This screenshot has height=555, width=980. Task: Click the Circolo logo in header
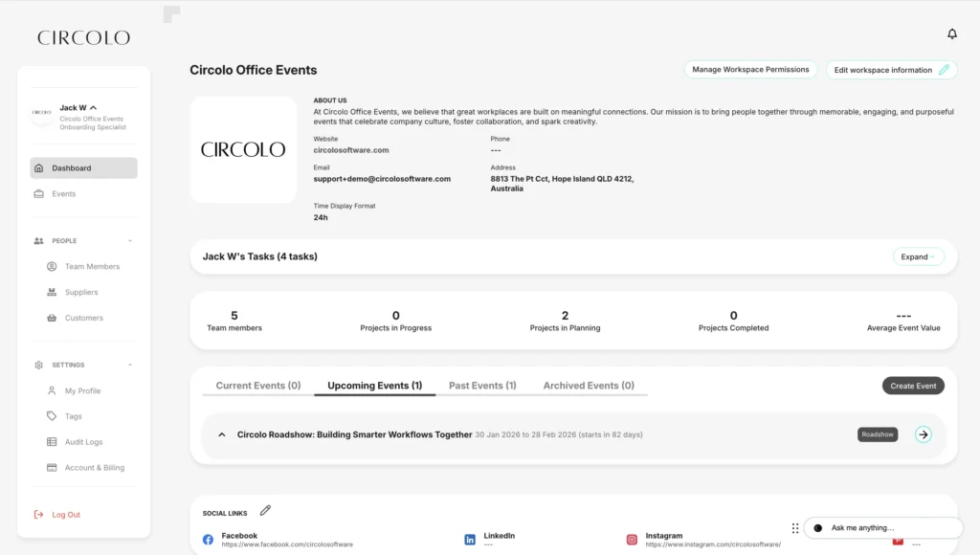pyautogui.click(x=83, y=38)
